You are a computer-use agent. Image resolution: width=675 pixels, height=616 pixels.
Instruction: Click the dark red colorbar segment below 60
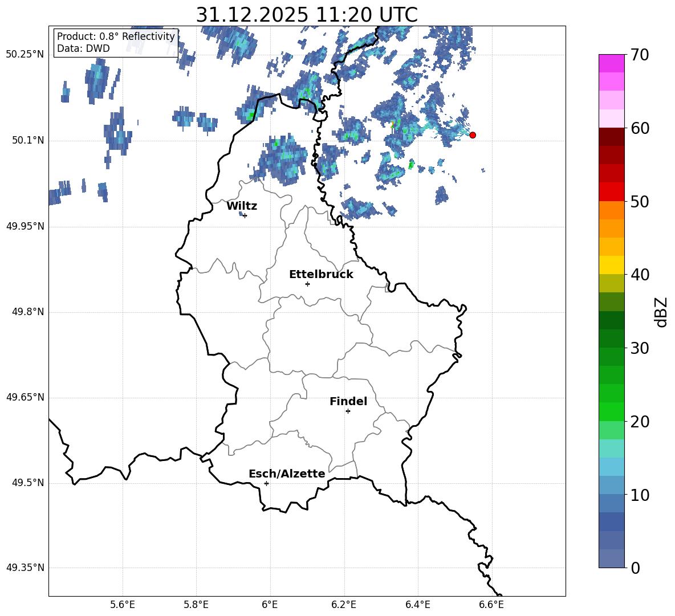[x=612, y=137]
